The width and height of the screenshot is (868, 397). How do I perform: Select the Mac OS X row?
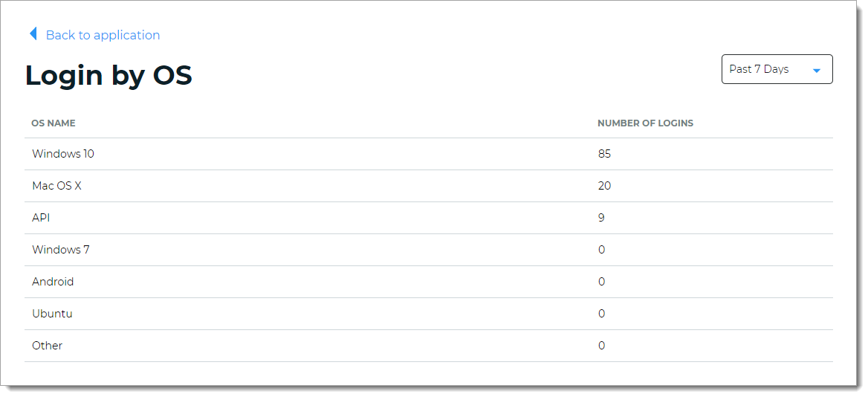[56, 186]
